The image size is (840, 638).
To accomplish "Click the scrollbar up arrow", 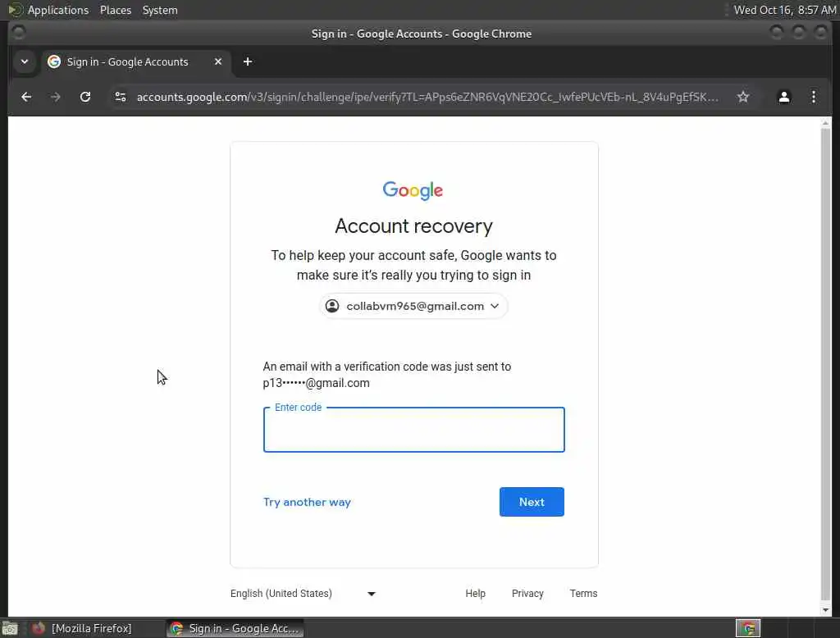I will click(x=825, y=123).
